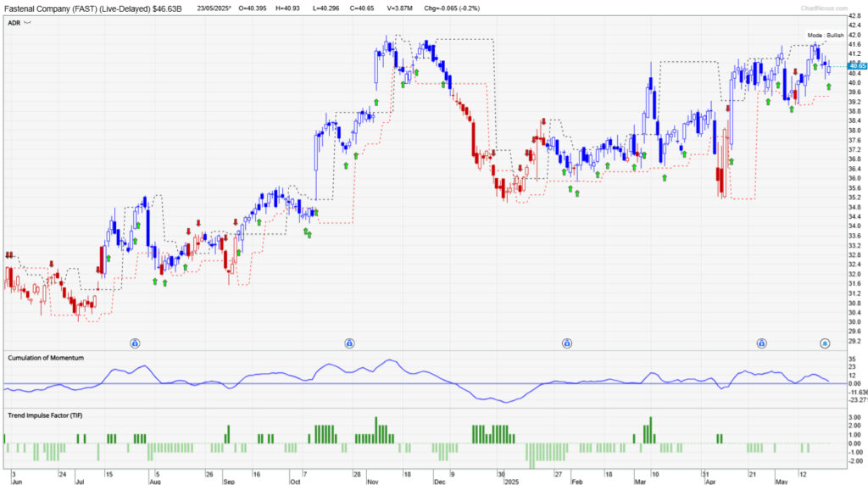The height and width of the screenshot is (485, 868).
Task: Click the Trend Impulse Factor (TIF) panel title
Action: coord(45,415)
